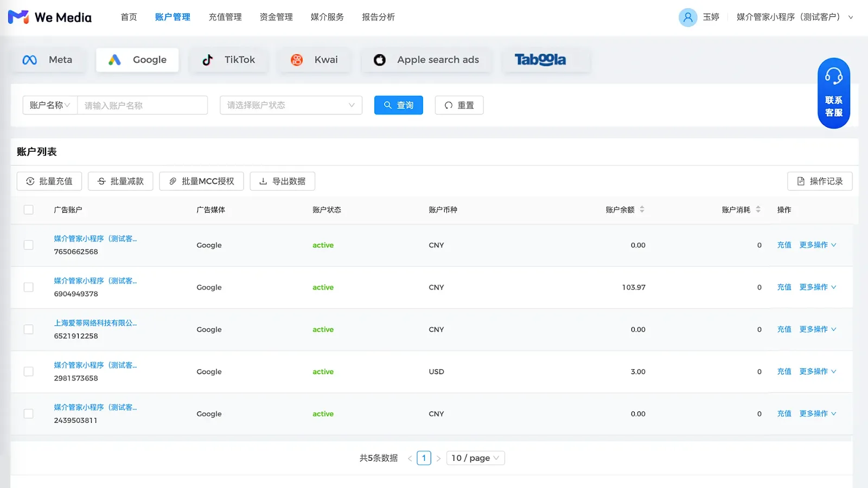Click the 共5条数据 total count text
This screenshot has height=488, width=868.
[x=379, y=458]
